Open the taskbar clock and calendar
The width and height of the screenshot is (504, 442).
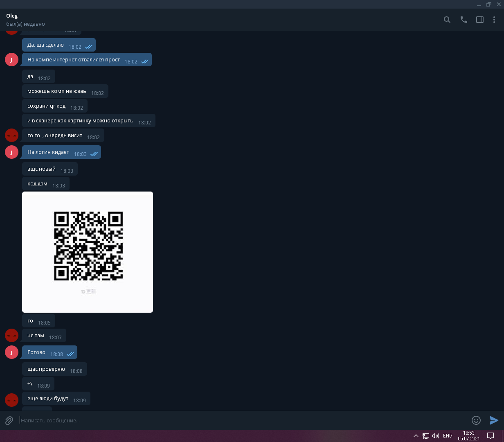tap(469, 436)
